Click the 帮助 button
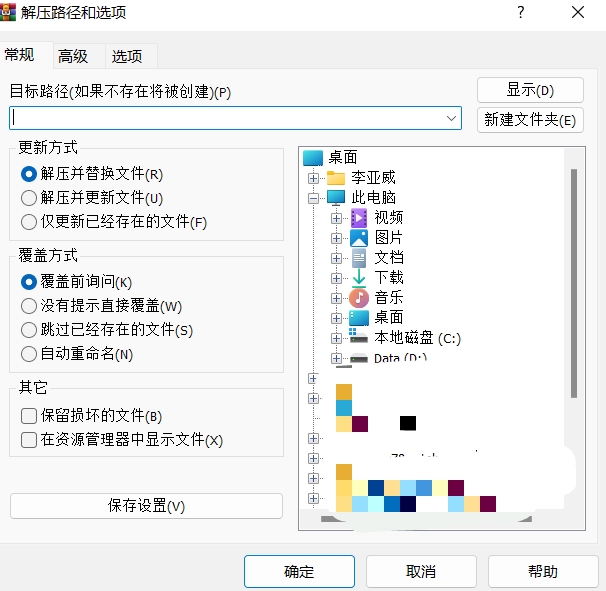 543,572
